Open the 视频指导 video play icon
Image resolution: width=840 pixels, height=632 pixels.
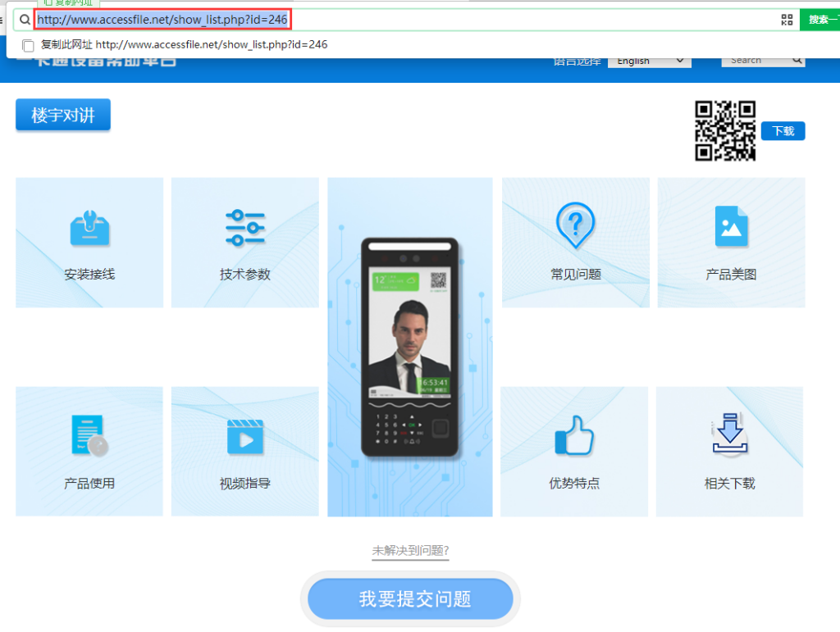pyautogui.click(x=244, y=437)
